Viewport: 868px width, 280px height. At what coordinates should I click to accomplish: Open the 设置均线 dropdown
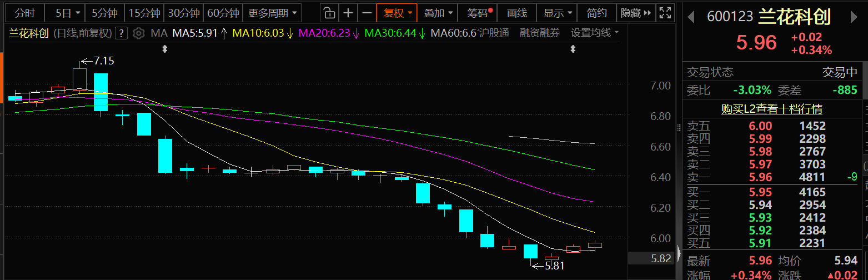pos(594,33)
